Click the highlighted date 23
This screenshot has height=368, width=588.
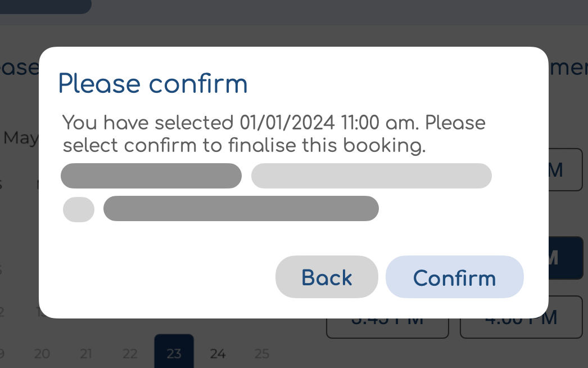(174, 354)
